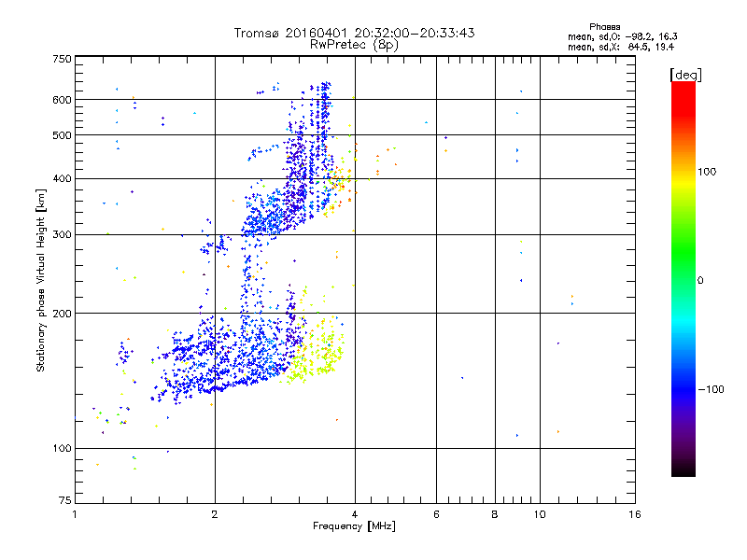Click the 'Frequency [MHz]' axis label
747x560 pixels.
click(354, 526)
